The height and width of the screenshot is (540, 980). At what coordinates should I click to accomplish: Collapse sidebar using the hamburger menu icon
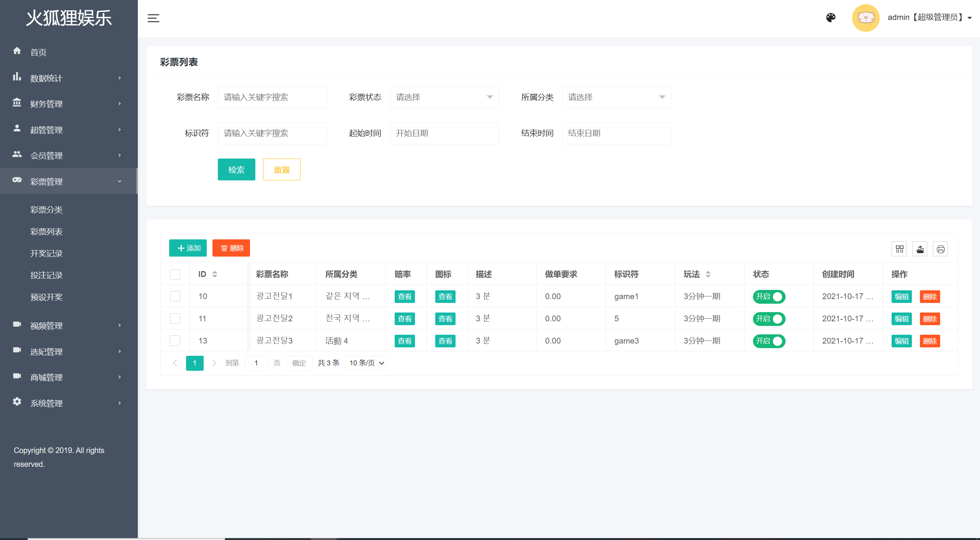pos(153,18)
